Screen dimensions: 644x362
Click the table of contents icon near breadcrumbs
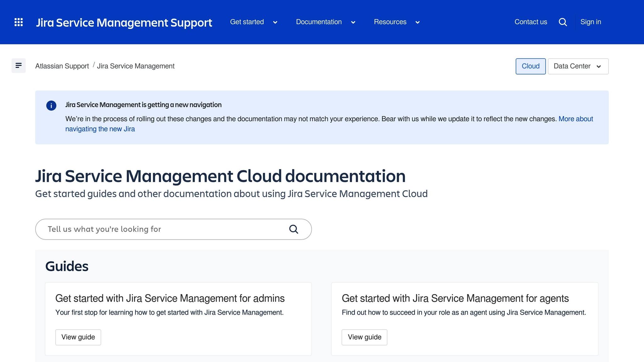pos(19,65)
